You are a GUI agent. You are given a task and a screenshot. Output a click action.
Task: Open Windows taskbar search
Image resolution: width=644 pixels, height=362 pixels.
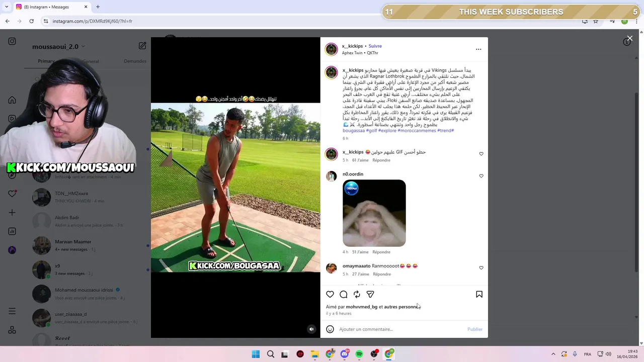[271, 354]
